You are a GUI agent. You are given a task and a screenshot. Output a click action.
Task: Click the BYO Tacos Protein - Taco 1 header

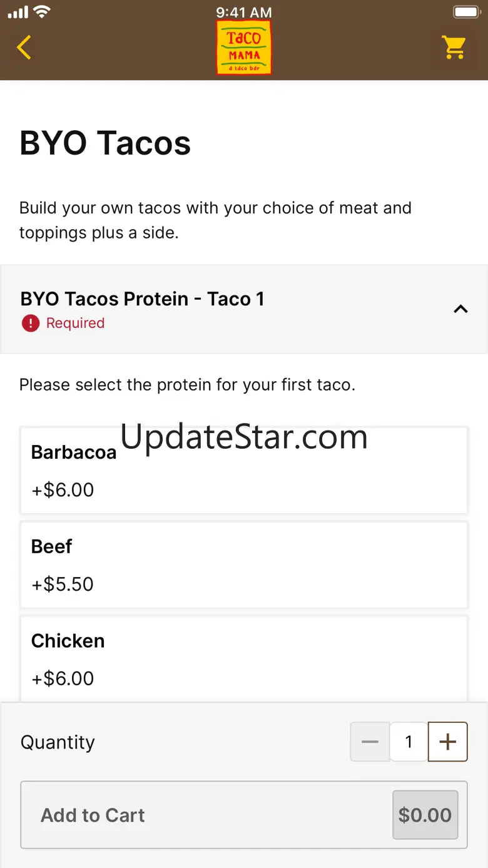(x=143, y=299)
